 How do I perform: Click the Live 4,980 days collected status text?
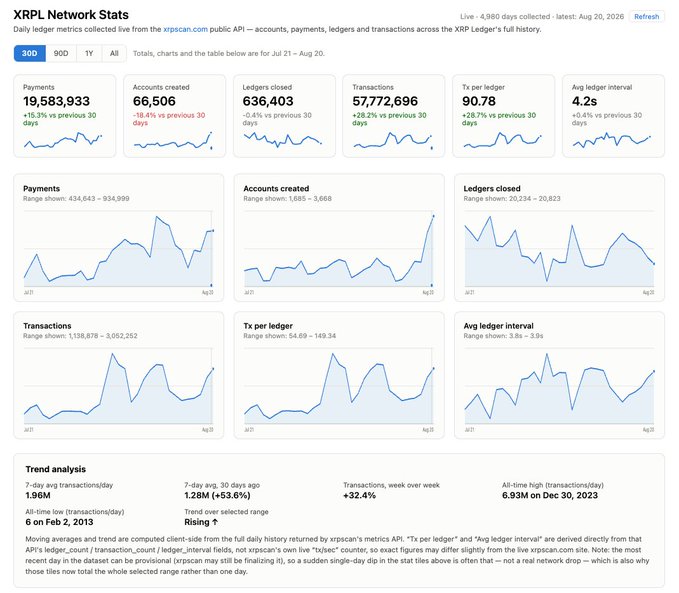[x=542, y=16]
